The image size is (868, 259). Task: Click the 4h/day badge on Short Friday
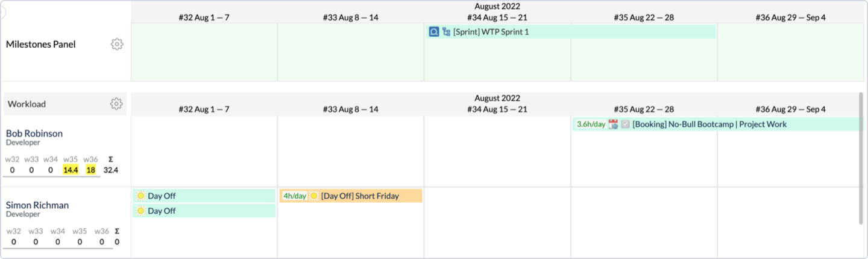pos(295,196)
